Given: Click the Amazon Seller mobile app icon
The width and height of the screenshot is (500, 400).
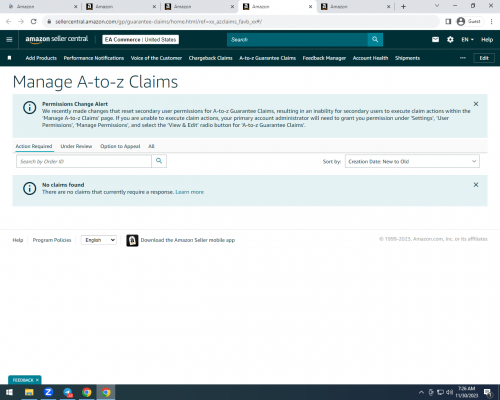Looking at the screenshot, I should tap(132, 240).
